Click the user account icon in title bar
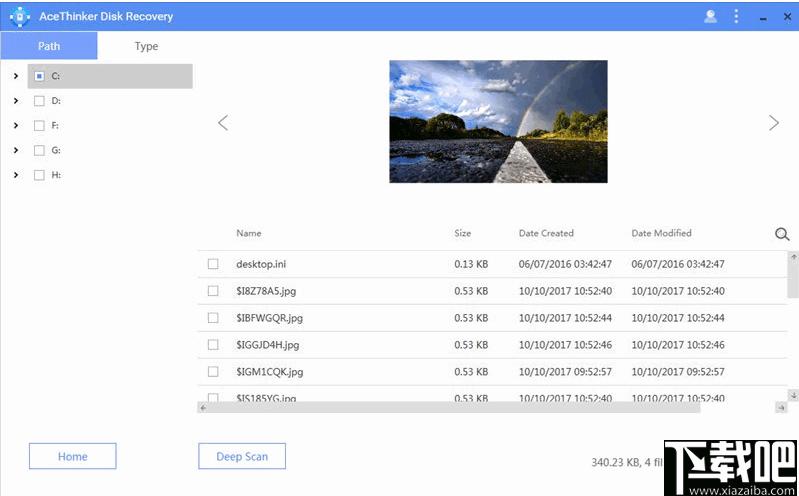The height and width of the screenshot is (496, 799). pyautogui.click(x=711, y=16)
